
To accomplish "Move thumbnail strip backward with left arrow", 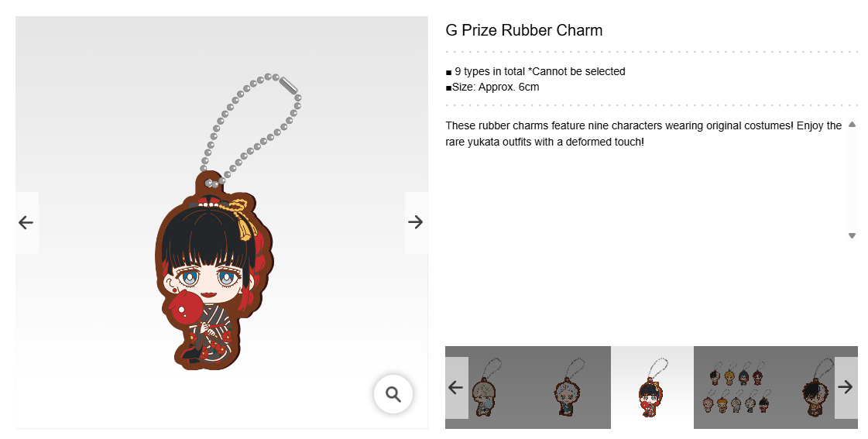I will click(456, 388).
